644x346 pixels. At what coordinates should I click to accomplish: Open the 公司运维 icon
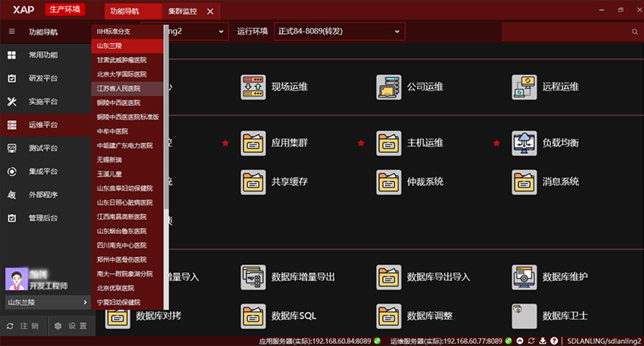pyautogui.click(x=389, y=87)
